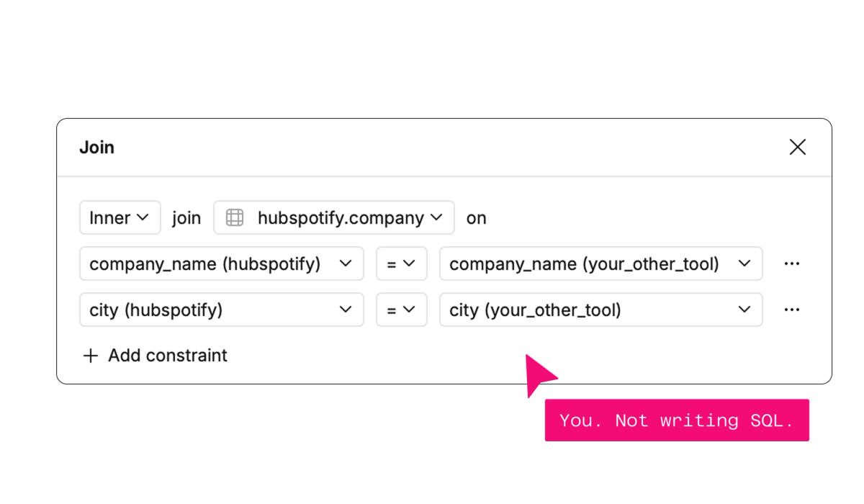
Task: Click the pink cursor arrow graphic
Action: pyautogui.click(x=540, y=374)
